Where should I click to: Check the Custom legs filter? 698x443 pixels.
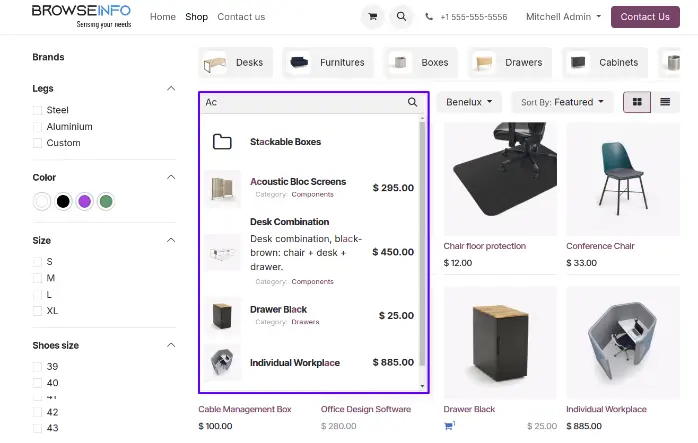[37, 143]
